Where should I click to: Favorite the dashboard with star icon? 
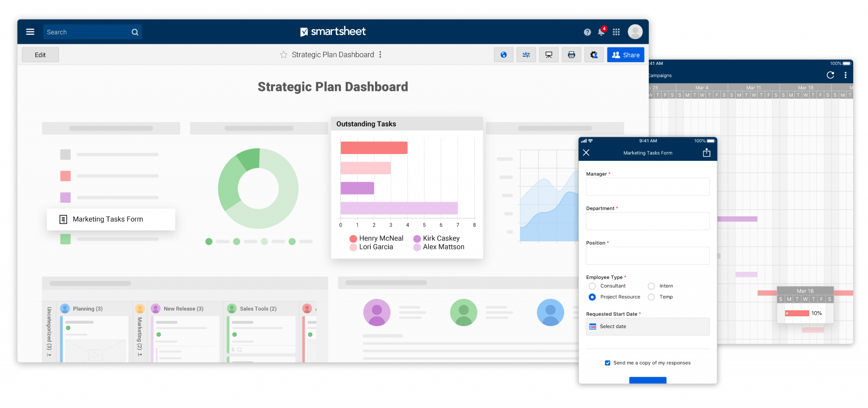(284, 55)
